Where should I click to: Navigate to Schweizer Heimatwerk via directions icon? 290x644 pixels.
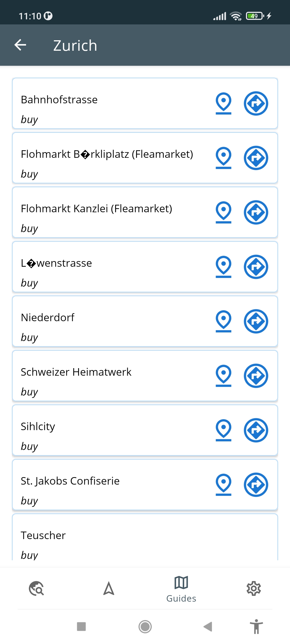[x=256, y=376]
